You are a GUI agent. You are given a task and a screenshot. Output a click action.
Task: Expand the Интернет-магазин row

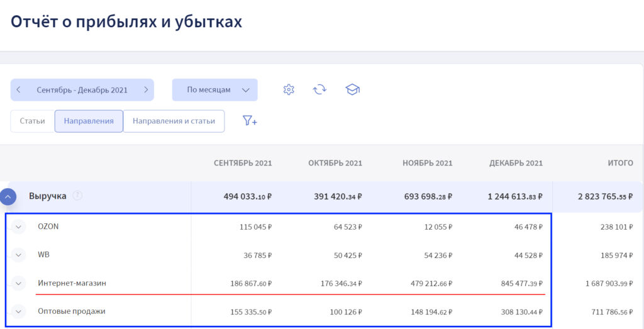(x=18, y=283)
